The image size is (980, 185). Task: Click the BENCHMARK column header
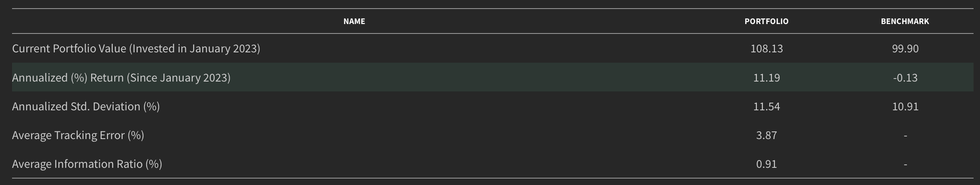click(x=904, y=21)
